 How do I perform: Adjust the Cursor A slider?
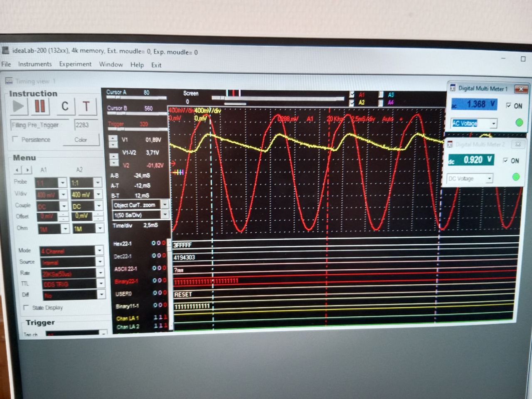tap(137, 98)
